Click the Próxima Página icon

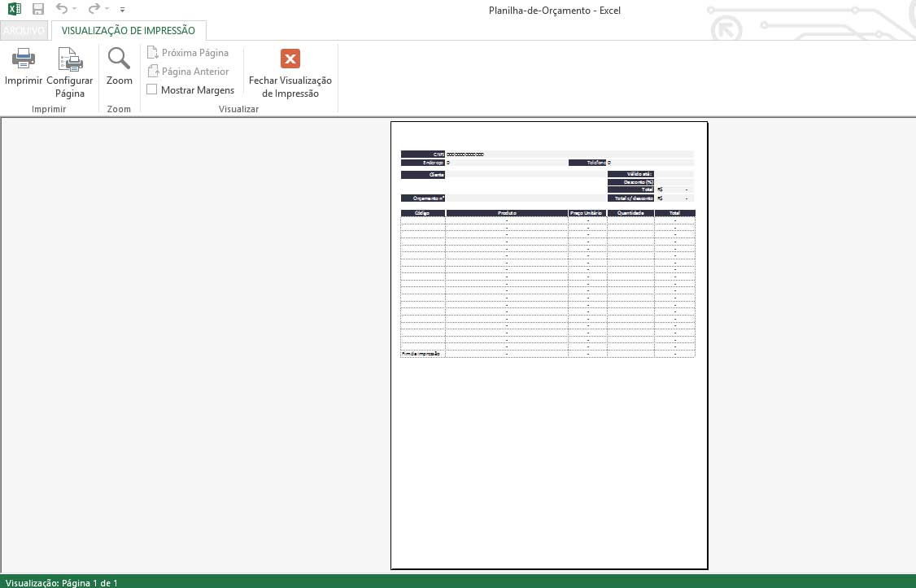(x=152, y=53)
